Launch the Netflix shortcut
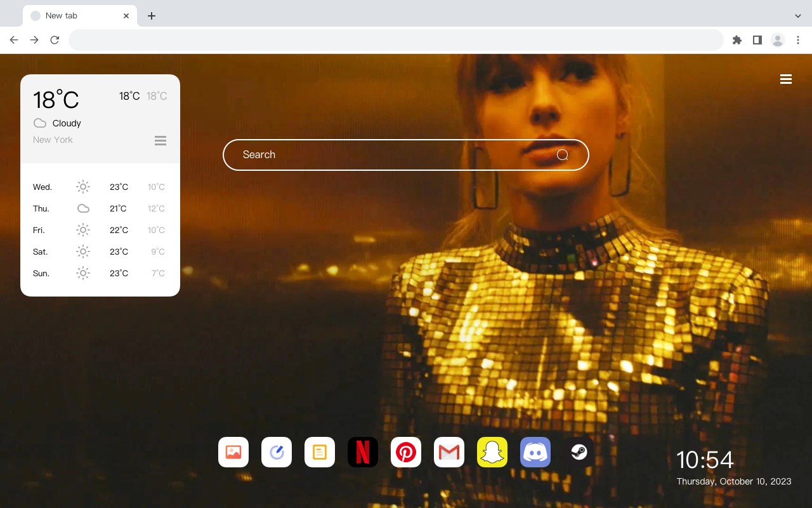This screenshot has width=812, height=508. 363,452
